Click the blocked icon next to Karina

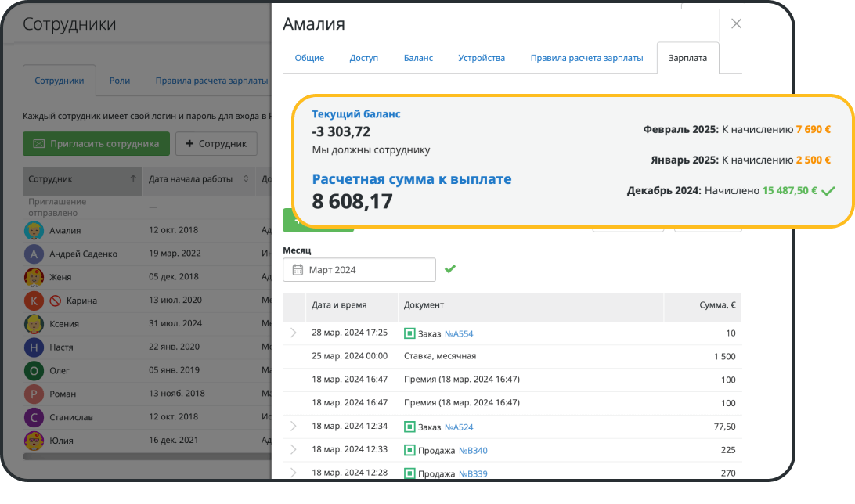pyautogui.click(x=56, y=301)
